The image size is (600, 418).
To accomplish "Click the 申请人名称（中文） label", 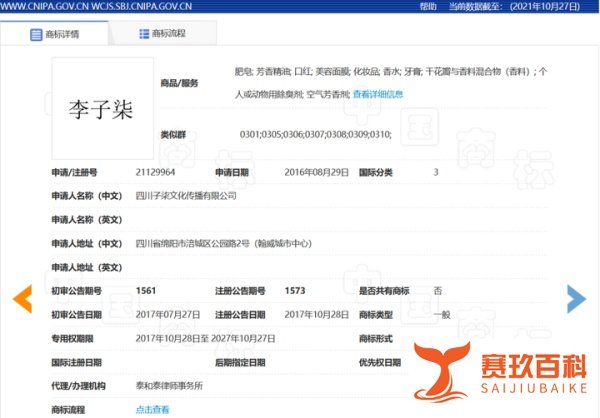I will click(x=87, y=196).
